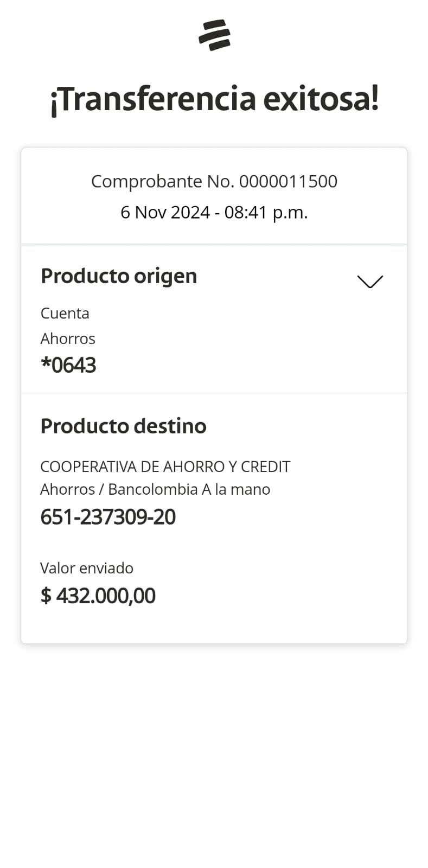This screenshot has width=428, height=868.
Task: Select destination account number 651-237309-20
Action: (108, 517)
